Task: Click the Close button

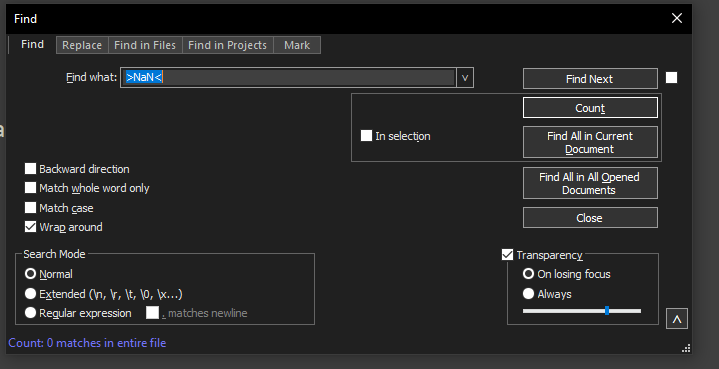Action: 590,218
